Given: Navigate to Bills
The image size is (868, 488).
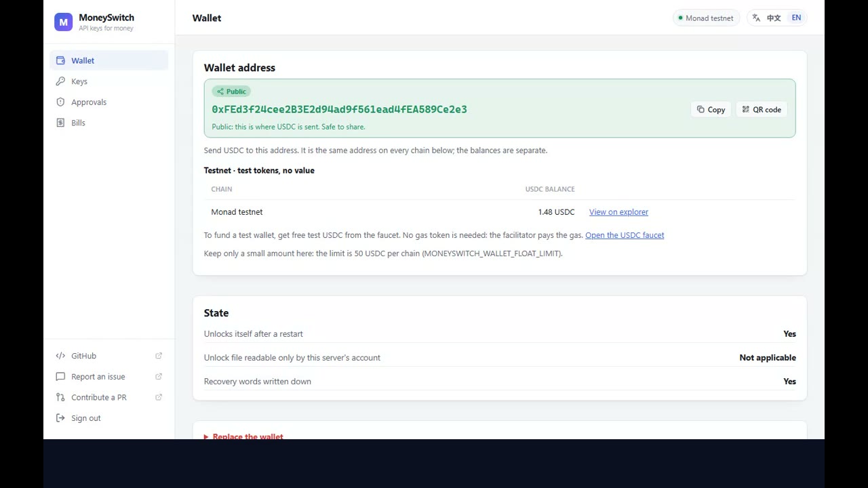Looking at the screenshot, I should point(108,123).
